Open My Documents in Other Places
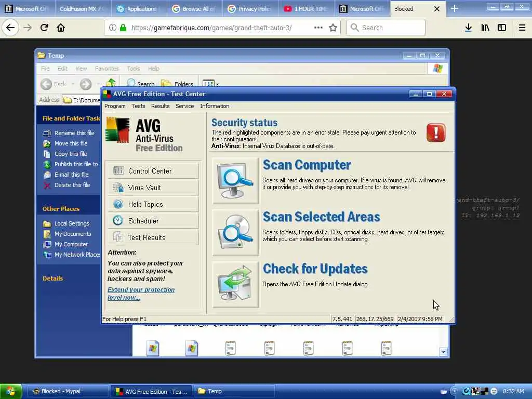The image size is (532, 399). [x=68, y=234]
